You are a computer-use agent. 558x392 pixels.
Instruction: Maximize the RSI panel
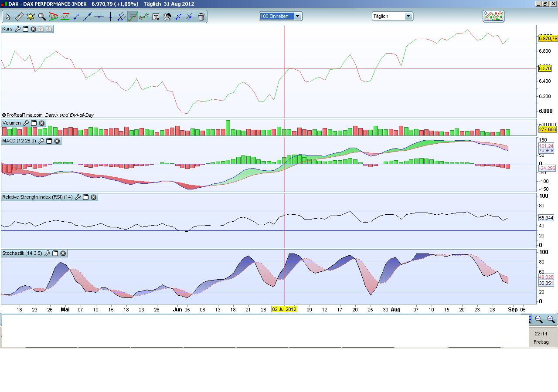coord(85,197)
